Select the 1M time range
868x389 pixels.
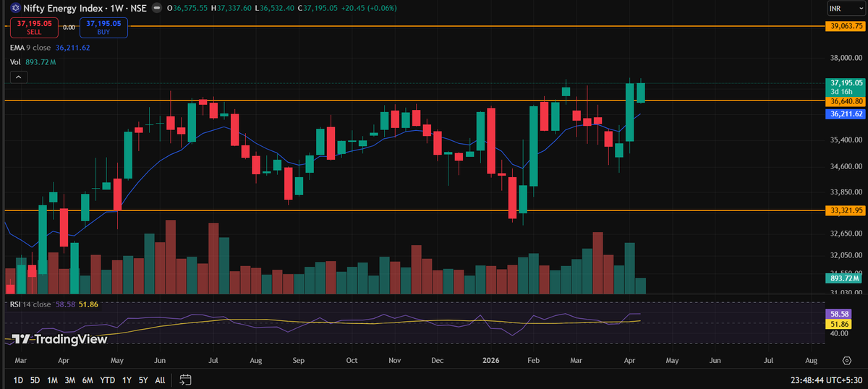[53, 380]
